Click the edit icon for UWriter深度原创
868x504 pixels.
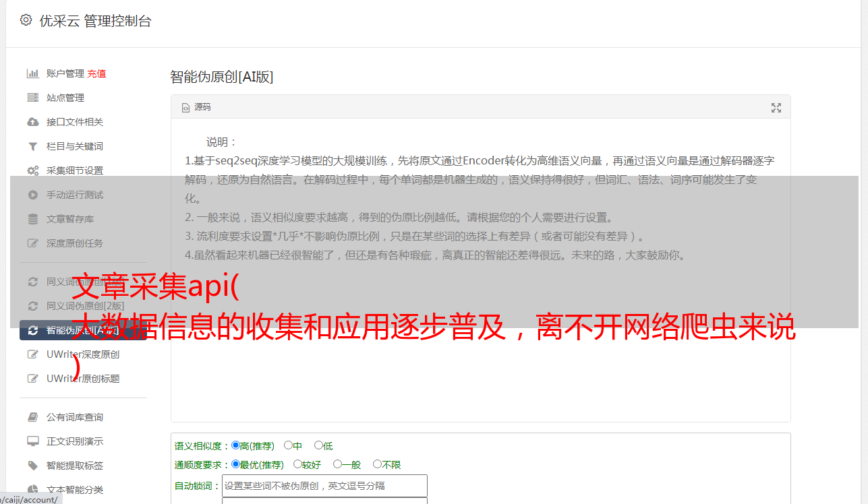point(32,354)
